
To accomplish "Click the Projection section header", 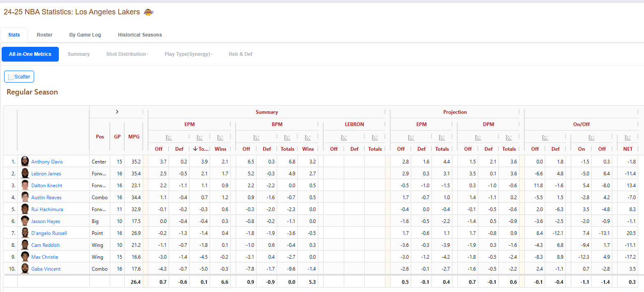I will pyautogui.click(x=455, y=112).
